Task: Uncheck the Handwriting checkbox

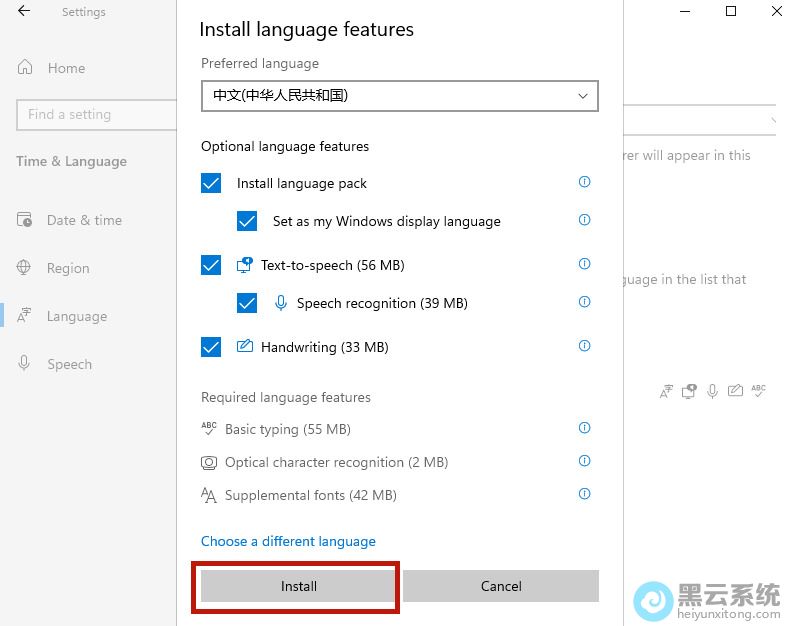Action: [211, 347]
